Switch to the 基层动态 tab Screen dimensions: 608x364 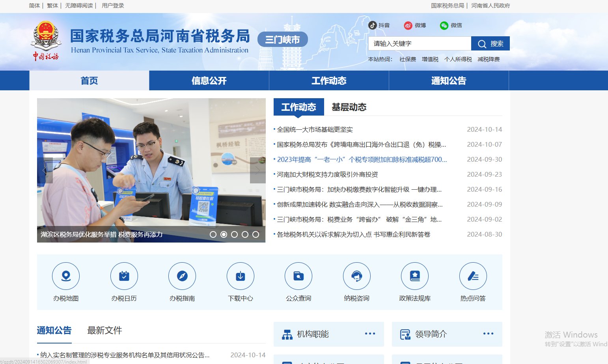click(349, 107)
